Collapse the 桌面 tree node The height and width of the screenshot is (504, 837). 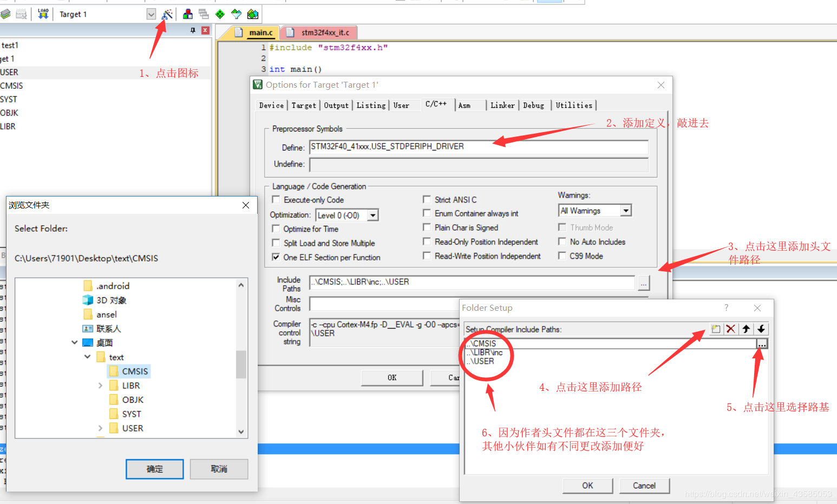coord(75,343)
